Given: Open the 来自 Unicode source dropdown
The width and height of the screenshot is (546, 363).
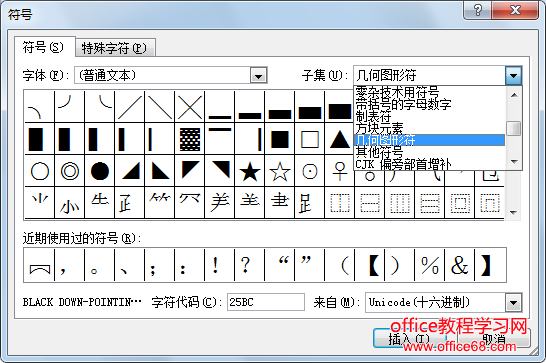Looking at the screenshot, I should [x=514, y=302].
